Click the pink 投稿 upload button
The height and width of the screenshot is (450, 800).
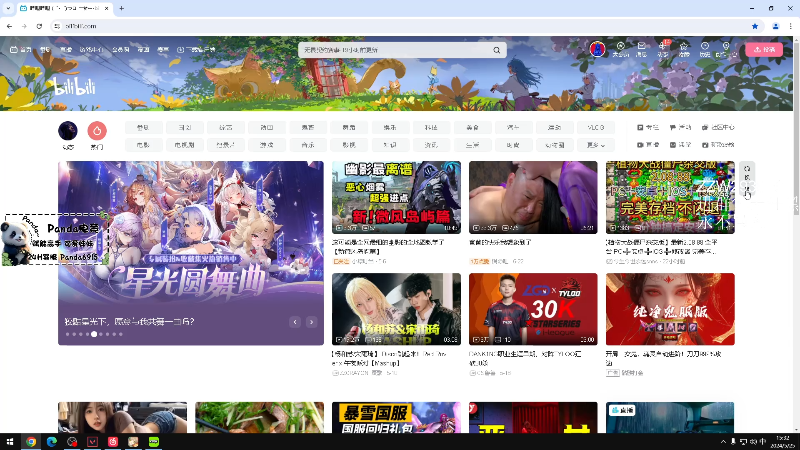click(x=764, y=49)
